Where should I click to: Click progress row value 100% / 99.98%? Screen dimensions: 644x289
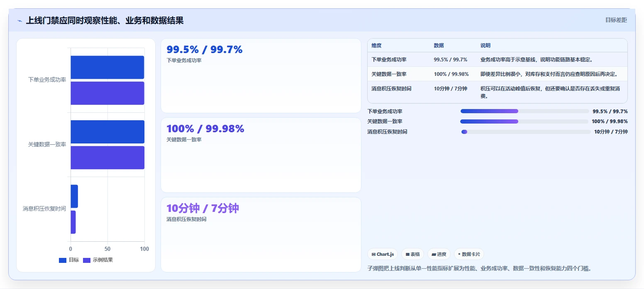coord(610,121)
